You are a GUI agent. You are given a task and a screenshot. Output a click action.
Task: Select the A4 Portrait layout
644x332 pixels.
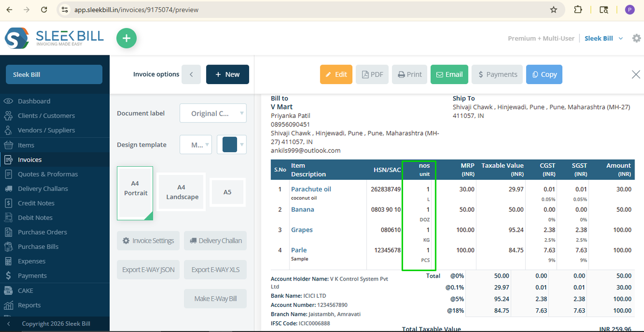point(135,193)
